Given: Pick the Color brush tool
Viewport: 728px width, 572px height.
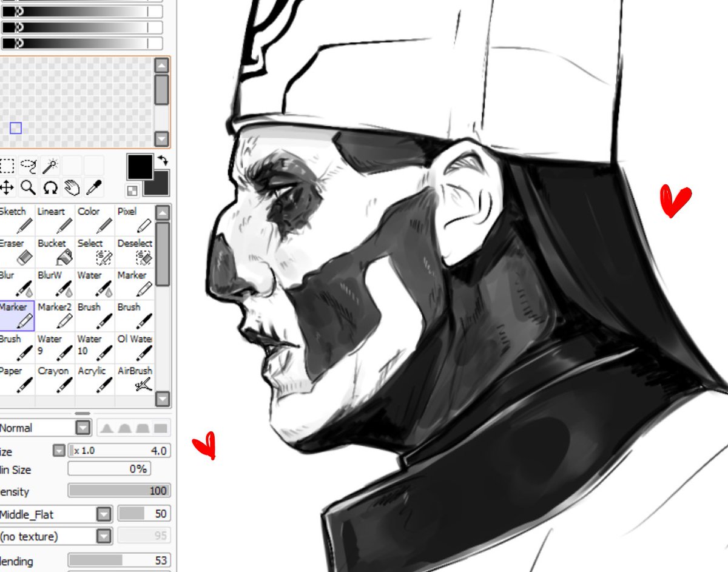Looking at the screenshot, I should [x=94, y=221].
